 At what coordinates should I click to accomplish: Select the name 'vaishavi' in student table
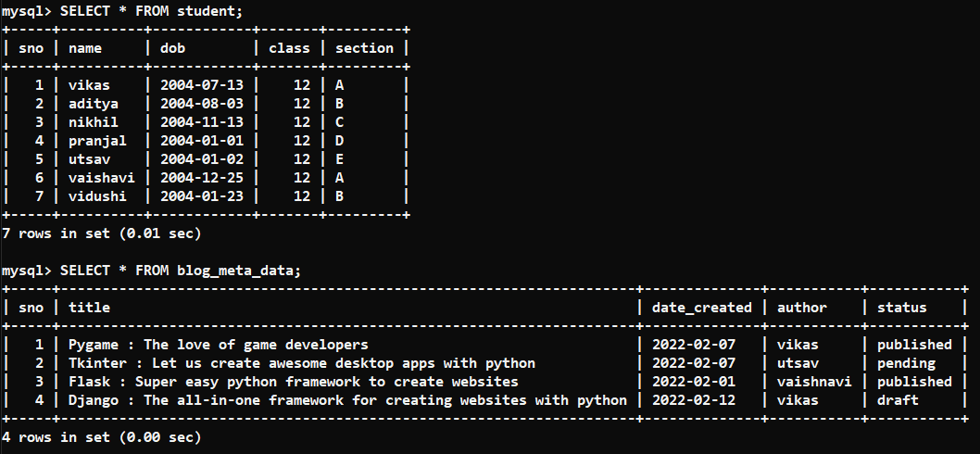click(x=101, y=178)
